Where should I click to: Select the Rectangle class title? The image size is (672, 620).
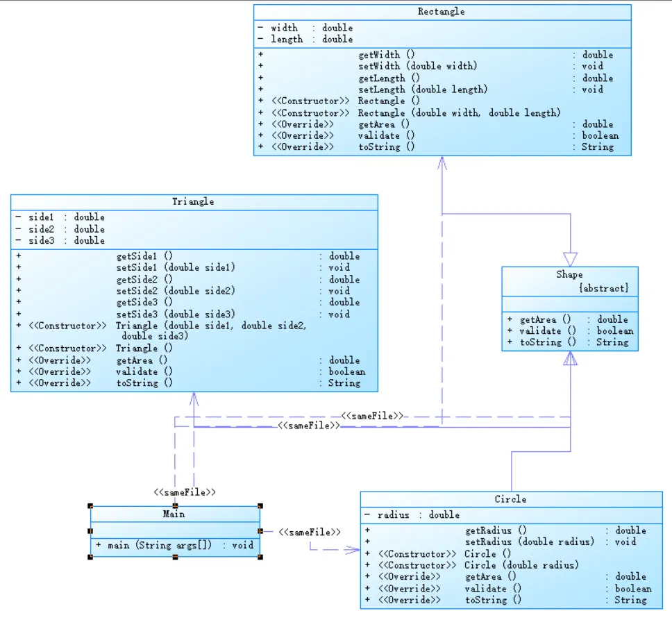click(x=441, y=12)
